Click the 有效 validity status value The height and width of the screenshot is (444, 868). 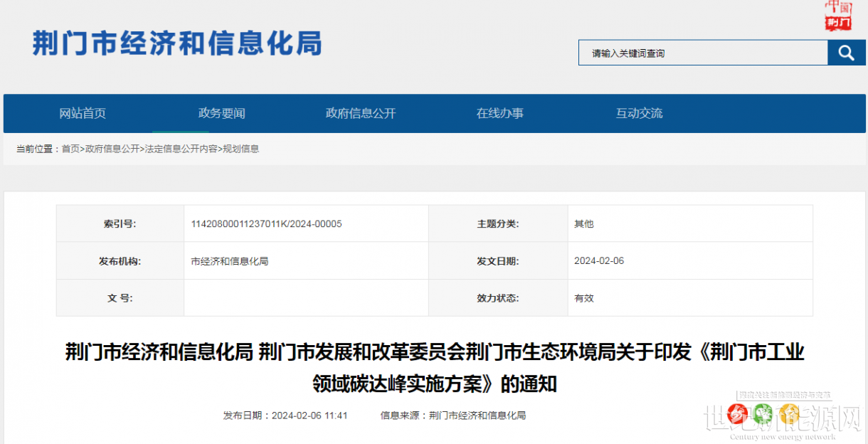pyautogui.click(x=584, y=298)
